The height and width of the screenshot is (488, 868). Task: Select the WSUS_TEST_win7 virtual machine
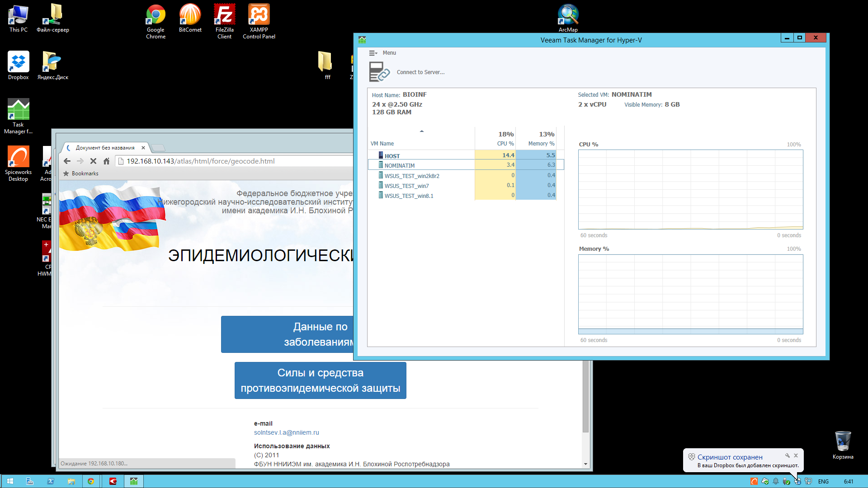(406, 186)
